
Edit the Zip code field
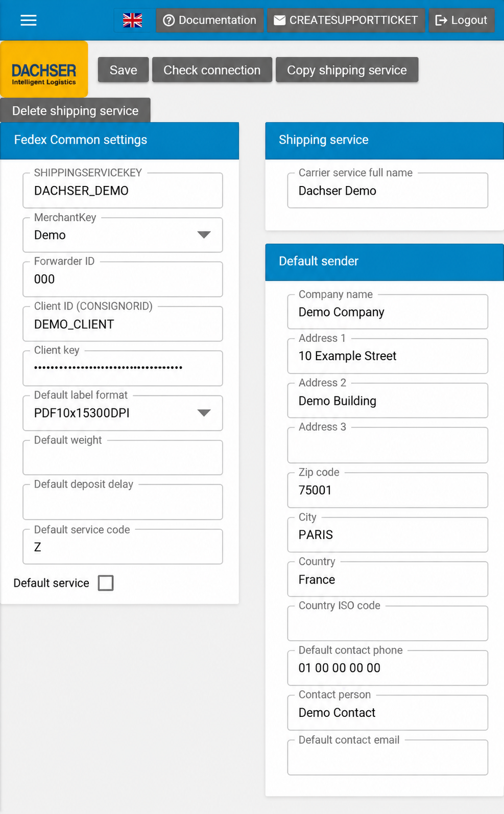coord(388,490)
